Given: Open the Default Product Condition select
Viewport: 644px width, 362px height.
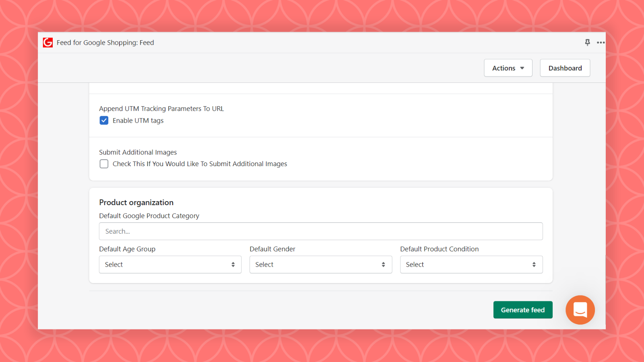Looking at the screenshot, I should click(471, 264).
